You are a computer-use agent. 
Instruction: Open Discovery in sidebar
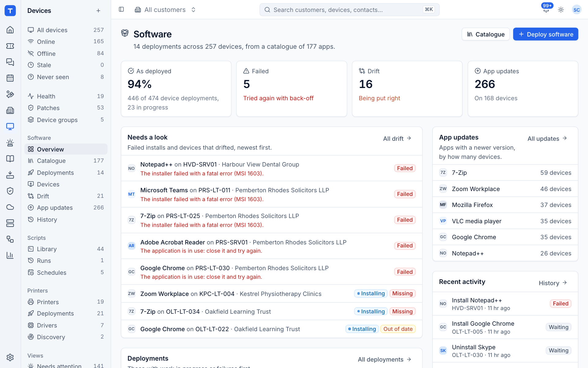point(66,337)
